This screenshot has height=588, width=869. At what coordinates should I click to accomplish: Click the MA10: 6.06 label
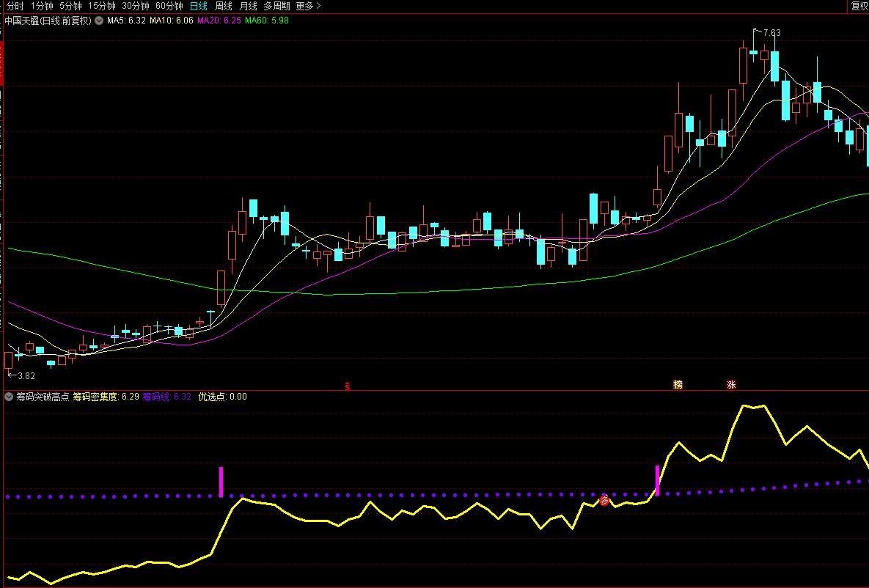[x=172, y=21]
